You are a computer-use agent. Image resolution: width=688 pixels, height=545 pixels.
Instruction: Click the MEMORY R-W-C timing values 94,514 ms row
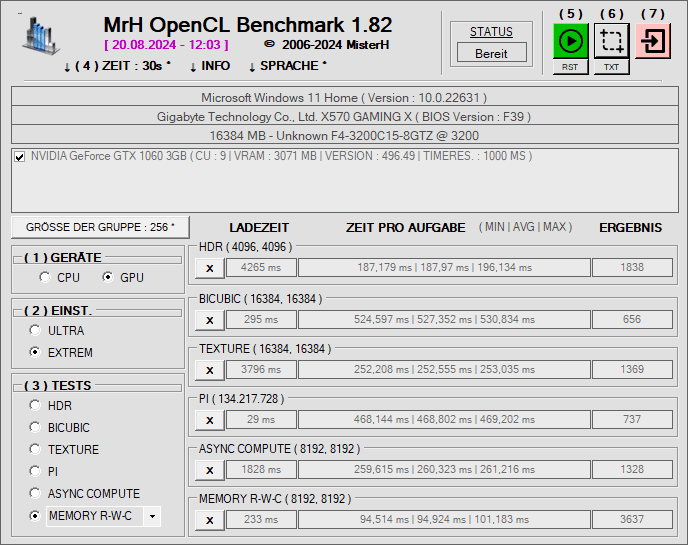pos(444,519)
